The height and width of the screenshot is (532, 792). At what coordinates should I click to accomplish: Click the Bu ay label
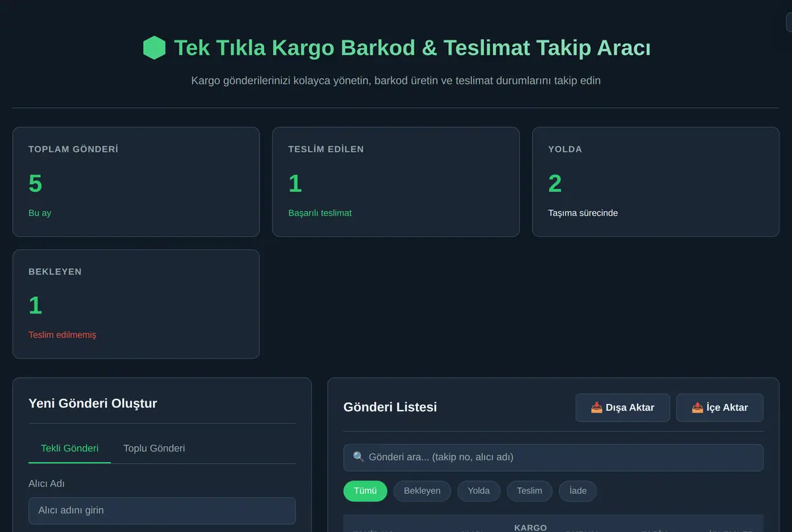coord(40,213)
